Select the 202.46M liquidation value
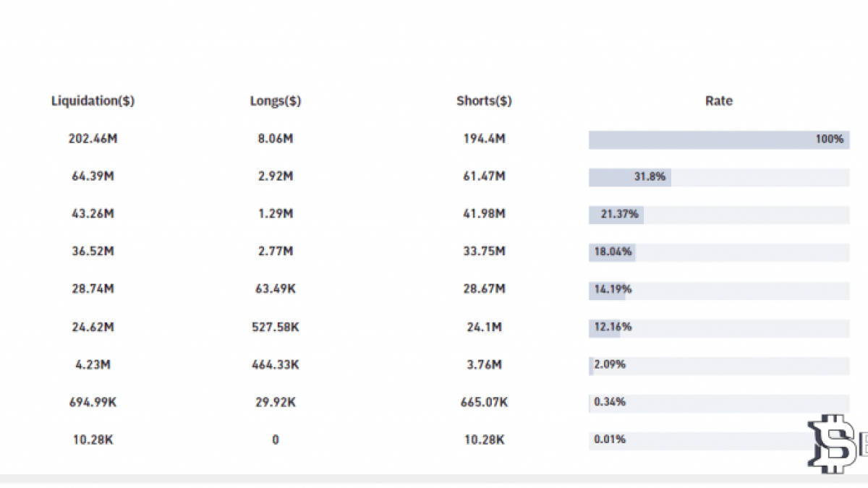The image size is (868, 488). coord(93,139)
